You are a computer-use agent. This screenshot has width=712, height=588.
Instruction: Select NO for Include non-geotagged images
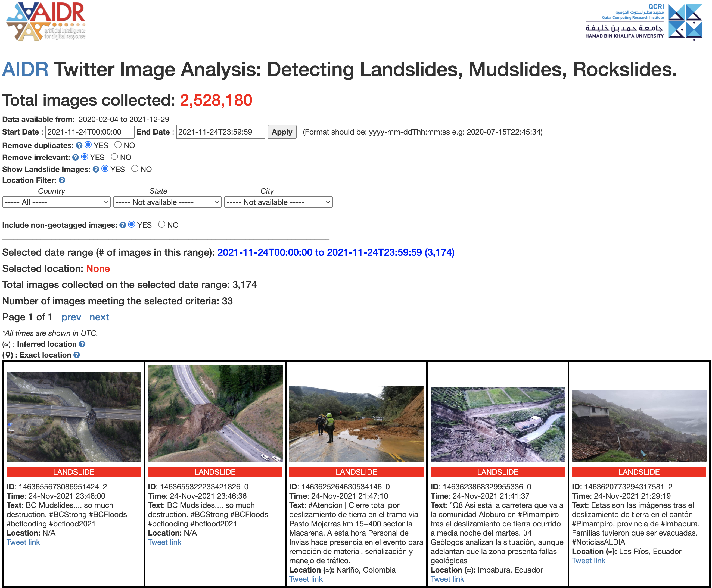click(162, 224)
